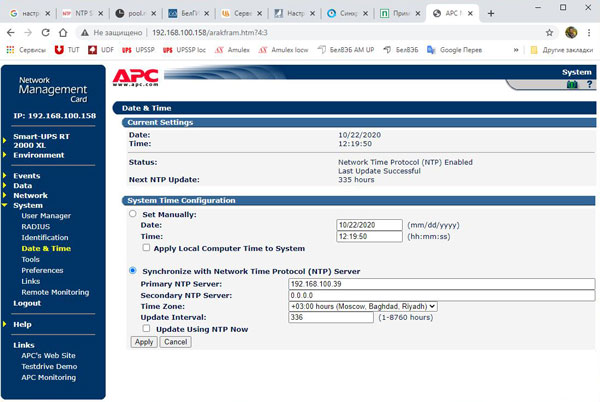600x402 pixels.
Task: Click the Cancel button
Action: tap(175, 341)
